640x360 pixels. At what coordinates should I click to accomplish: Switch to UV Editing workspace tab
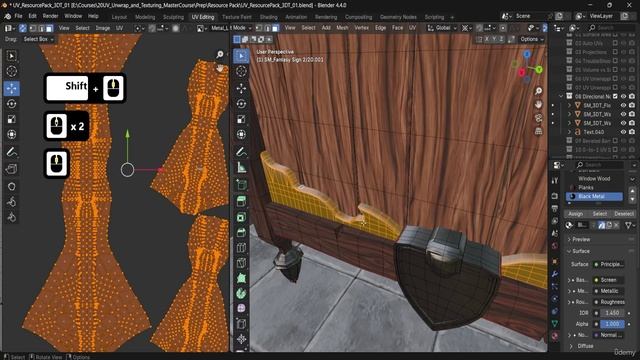click(203, 17)
